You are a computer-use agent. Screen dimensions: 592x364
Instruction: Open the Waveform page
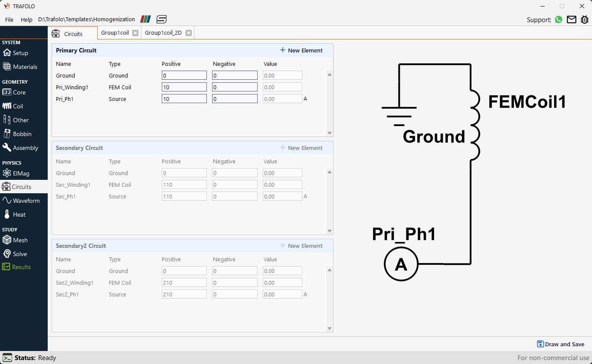(21, 201)
